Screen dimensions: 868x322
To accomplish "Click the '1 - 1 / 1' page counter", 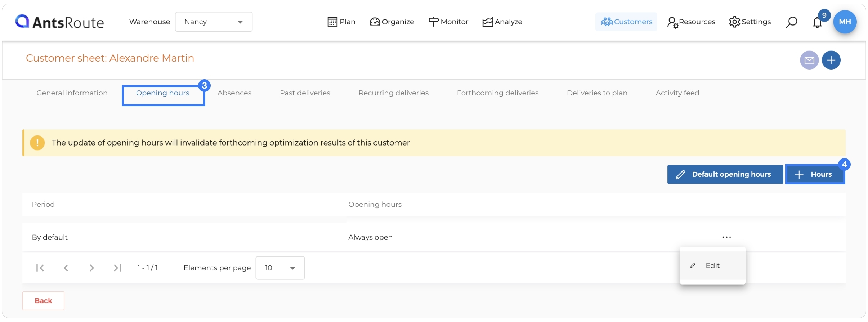I will [x=148, y=268].
